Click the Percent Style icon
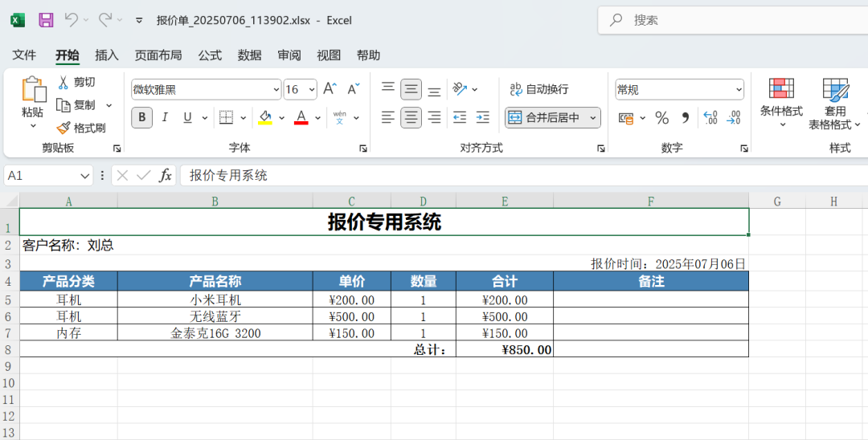 [x=661, y=118]
